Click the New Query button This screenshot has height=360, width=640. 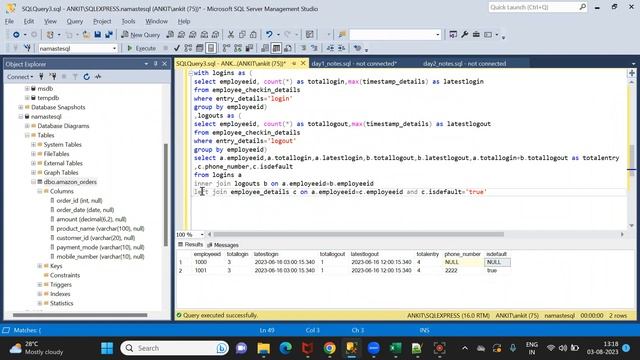[x=140, y=35]
